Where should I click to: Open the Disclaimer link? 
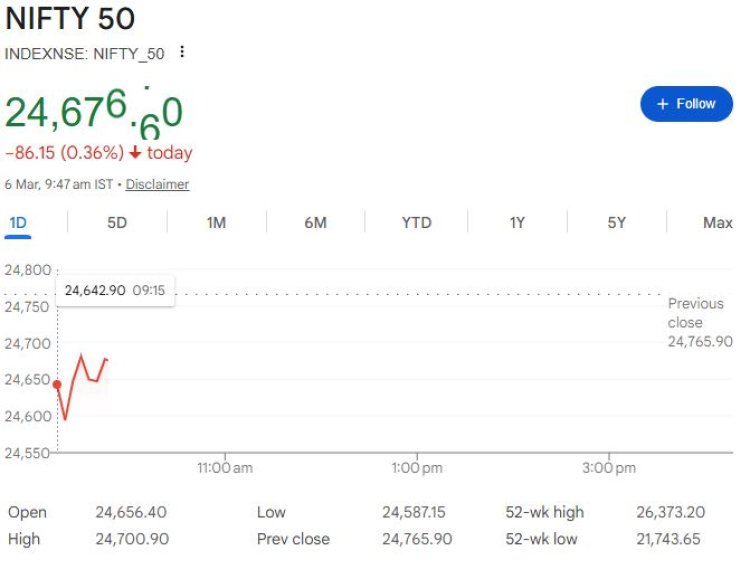[157, 184]
